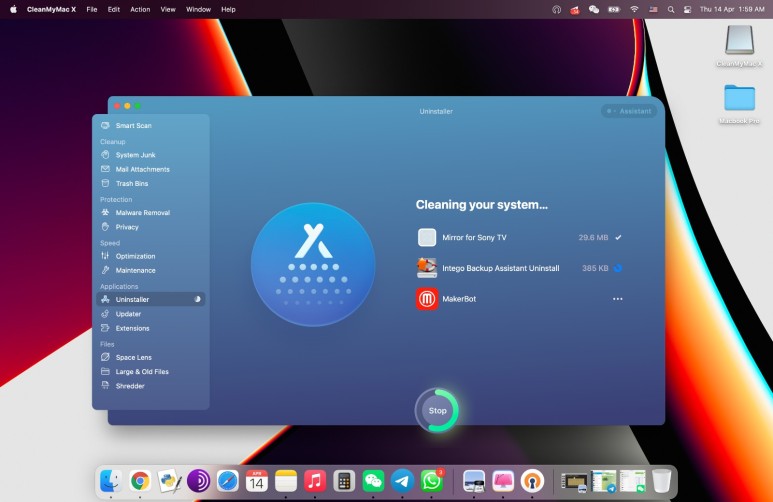This screenshot has width=773, height=502.
Task: Open the Help menu
Action: [x=228, y=9]
